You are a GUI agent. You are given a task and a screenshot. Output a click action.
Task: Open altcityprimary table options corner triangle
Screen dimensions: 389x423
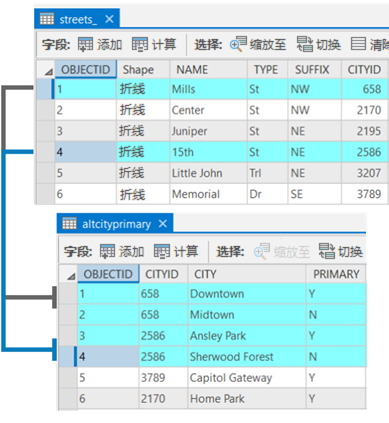(x=71, y=276)
